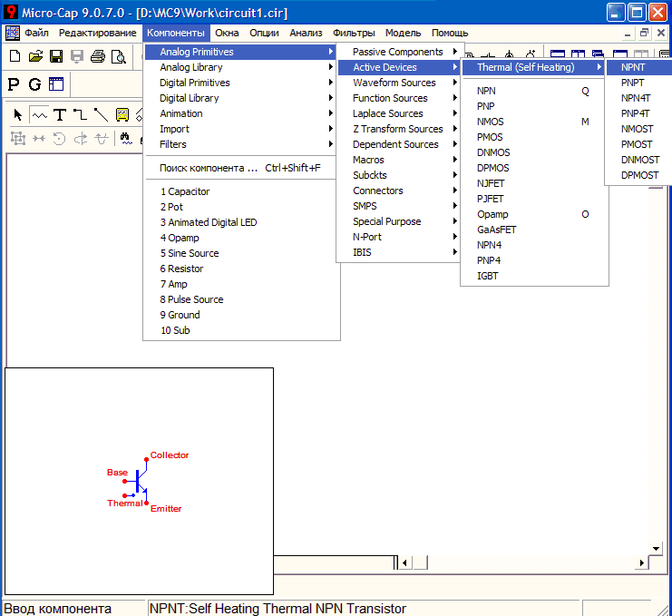Click vertical scrollbar down arrow
Viewport: 672px width, 616px height.
(656, 549)
